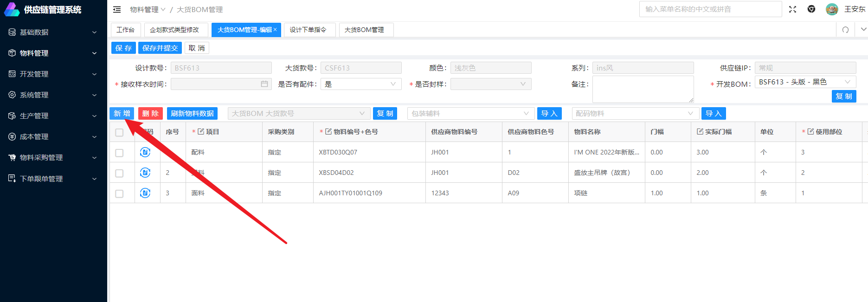Viewport: 868px width, 302px height.
Task: Select the checkbox for row 3
Action: [x=119, y=194]
